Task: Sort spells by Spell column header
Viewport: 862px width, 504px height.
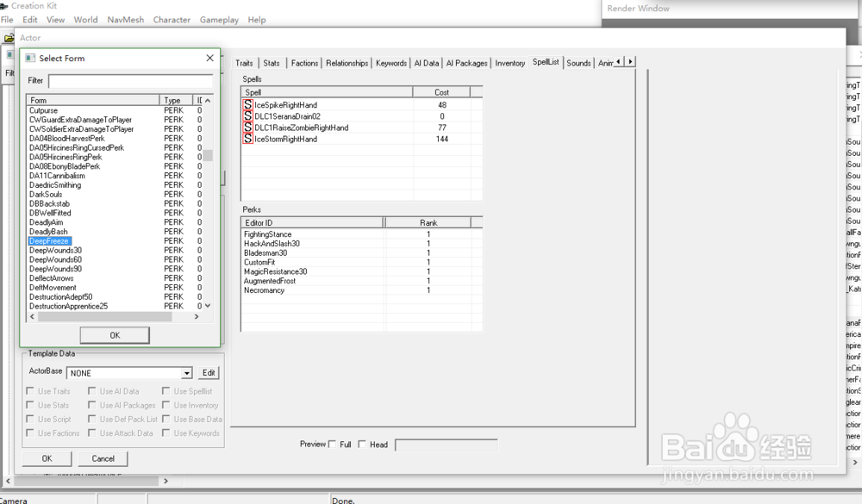Action: tap(327, 92)
